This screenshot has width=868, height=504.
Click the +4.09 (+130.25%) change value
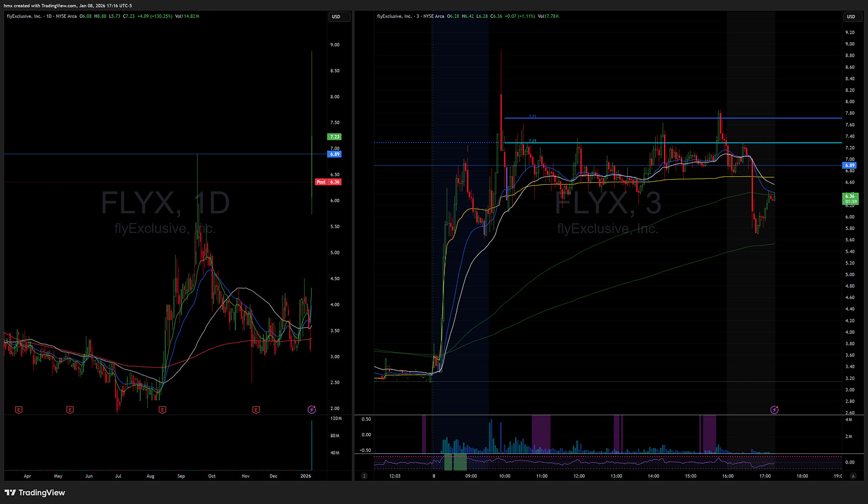pyautogui.click(x=154, y=16)
